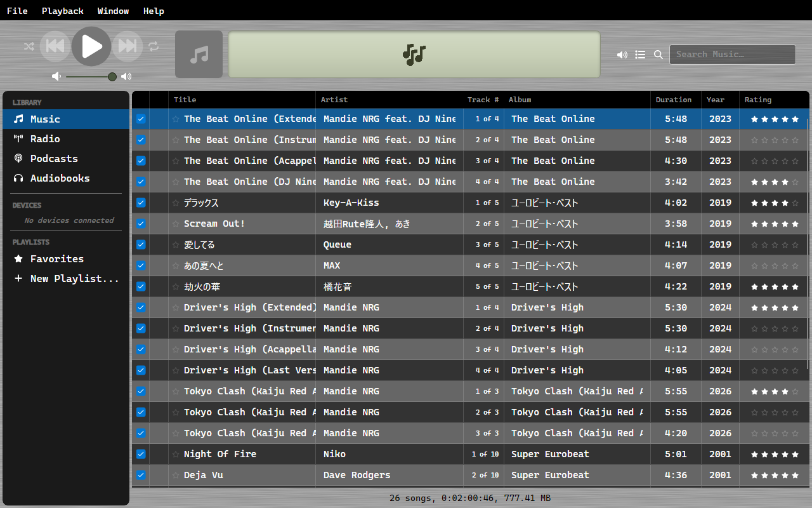The height and width of the screenshot is (508, 812).
Task: Sort by the Duration column header
Action: (676, 100)
